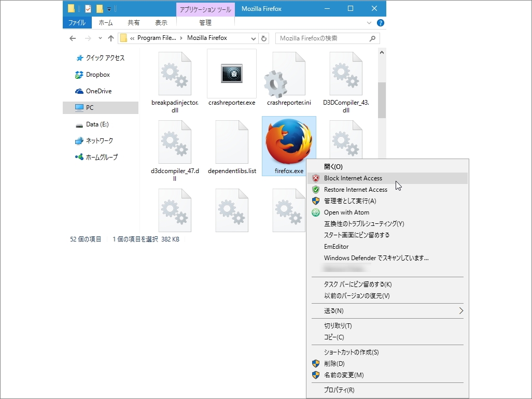The image size is (532, 399).
Task: Click the OneDrive cloud icon
Action: tap(79, 91)
